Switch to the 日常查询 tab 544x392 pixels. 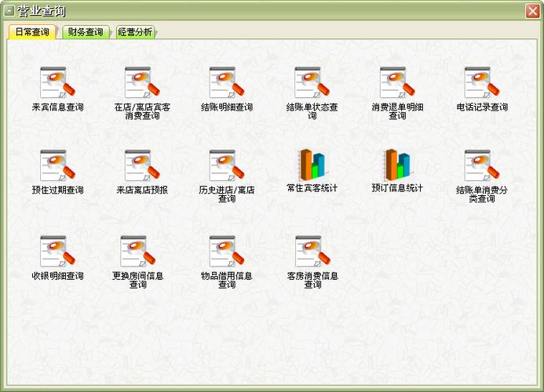(32, 32)
